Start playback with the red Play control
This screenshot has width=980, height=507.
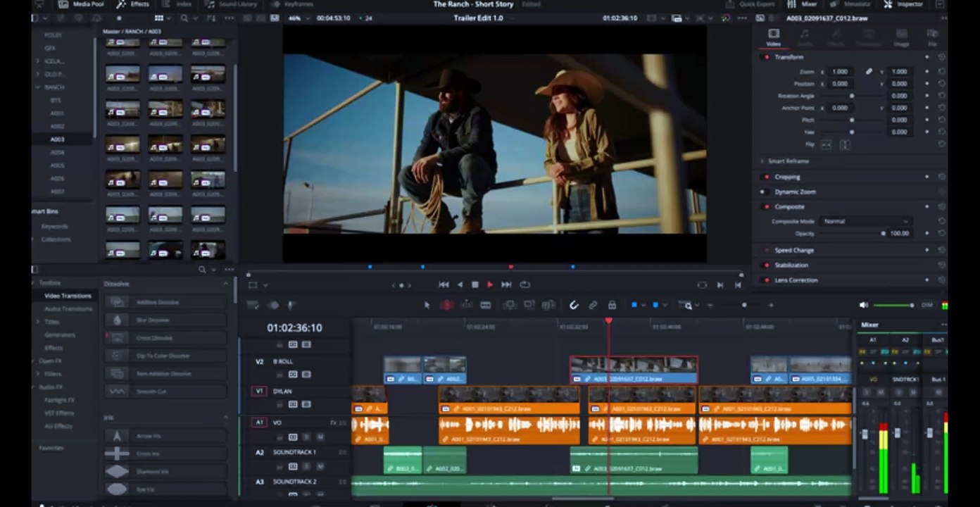(490, 284)
